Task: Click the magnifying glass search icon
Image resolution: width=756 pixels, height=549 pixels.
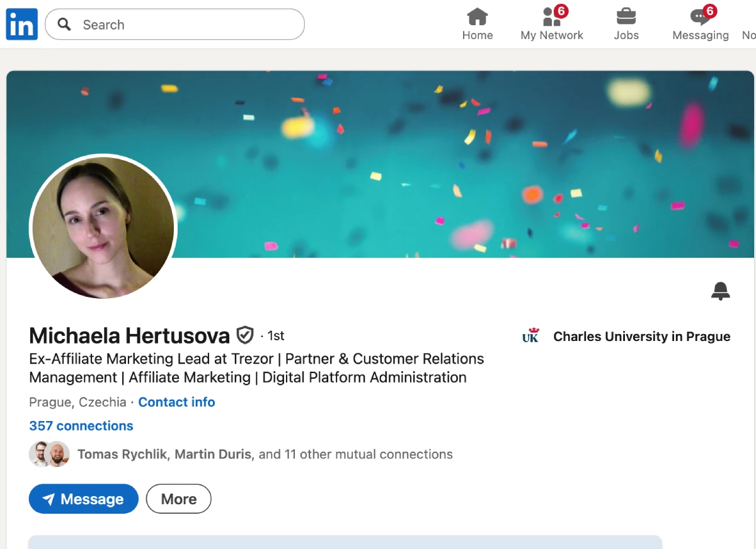Action: pyautogui.click(x=64, y=25)
